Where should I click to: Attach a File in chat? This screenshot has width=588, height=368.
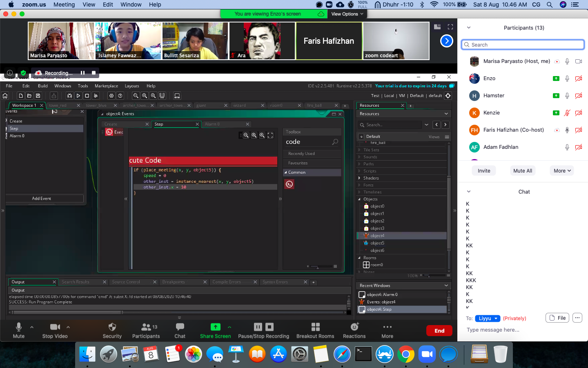coord(557,318)
